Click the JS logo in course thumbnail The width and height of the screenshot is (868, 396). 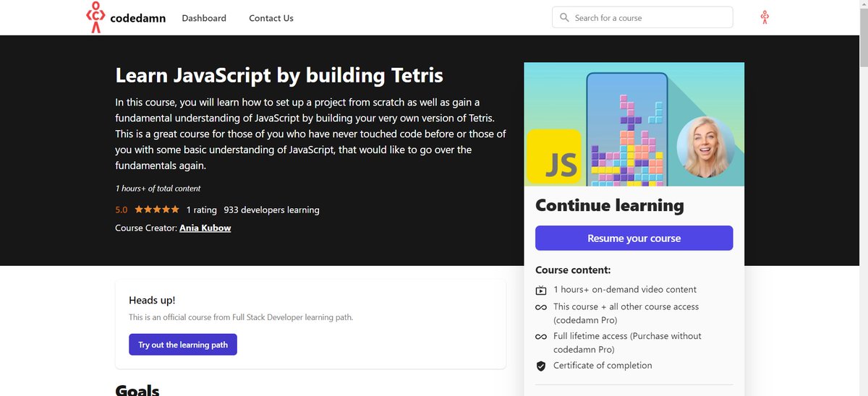pos(554,156)
